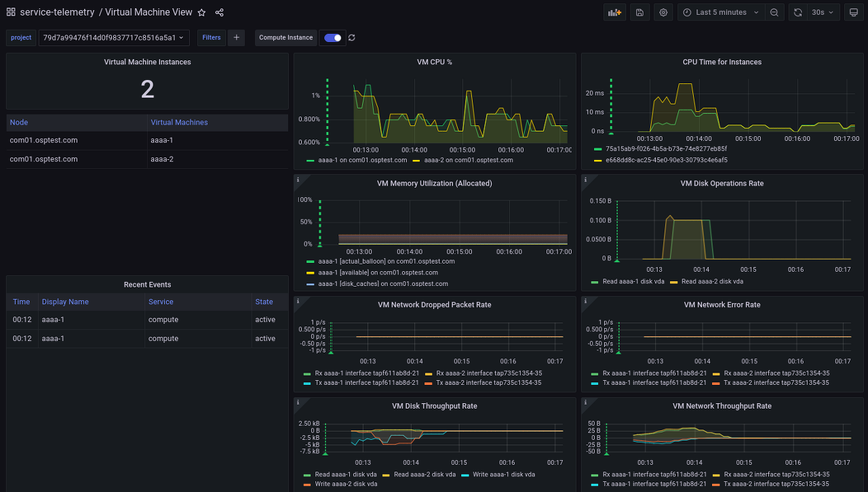Sort table by Virtual Machines column header
868x492 pixels.
(179, 123)
